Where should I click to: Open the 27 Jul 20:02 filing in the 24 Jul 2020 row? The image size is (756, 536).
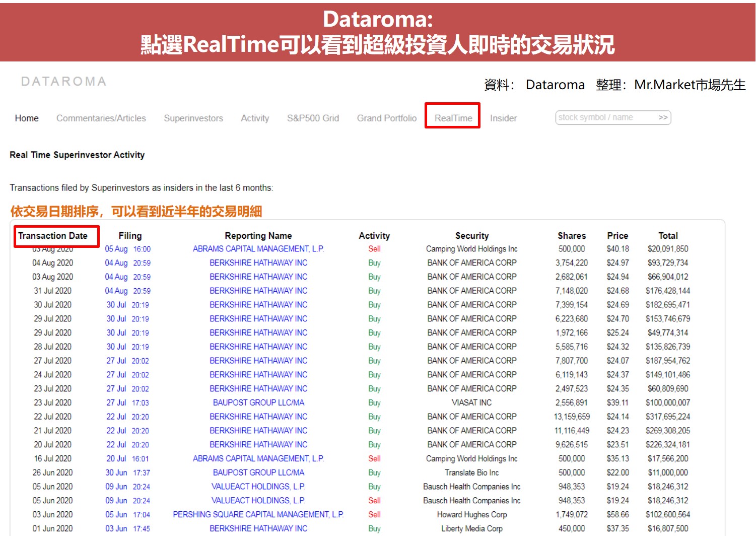128,375
